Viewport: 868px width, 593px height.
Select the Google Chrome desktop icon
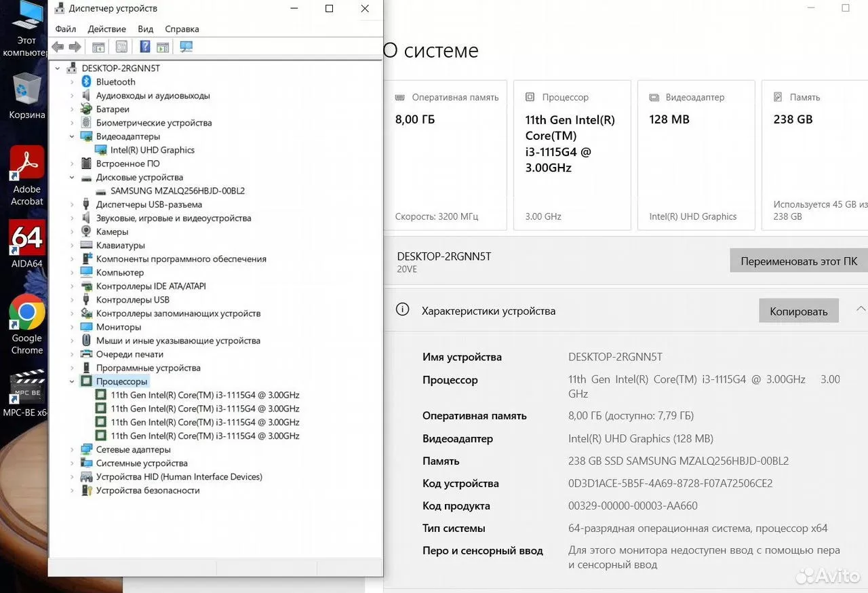(x=27, y=325)
